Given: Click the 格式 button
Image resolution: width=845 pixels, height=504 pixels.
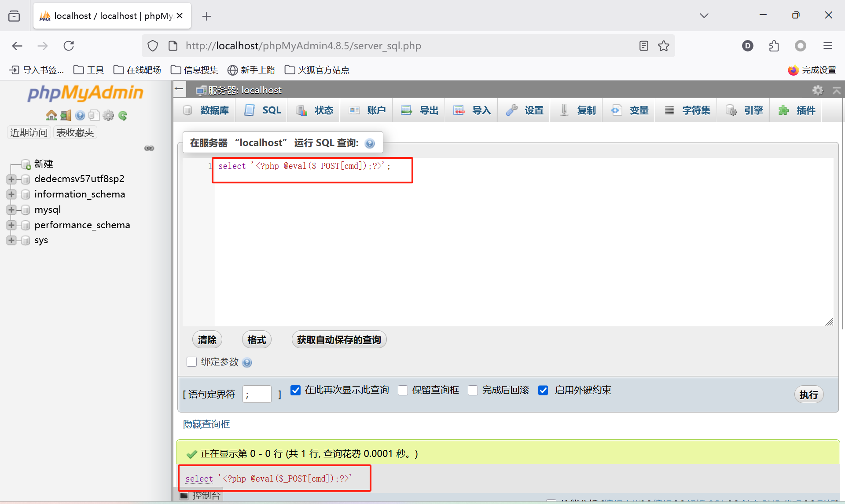Looking at the screenshot, I should point(257,340).
